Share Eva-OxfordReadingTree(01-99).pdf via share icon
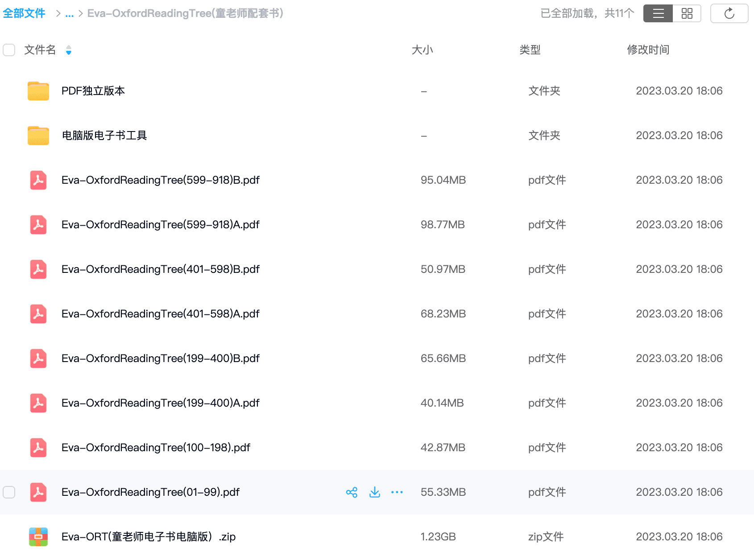Viewport: 754px width, 560px height. tap(352, 492)
